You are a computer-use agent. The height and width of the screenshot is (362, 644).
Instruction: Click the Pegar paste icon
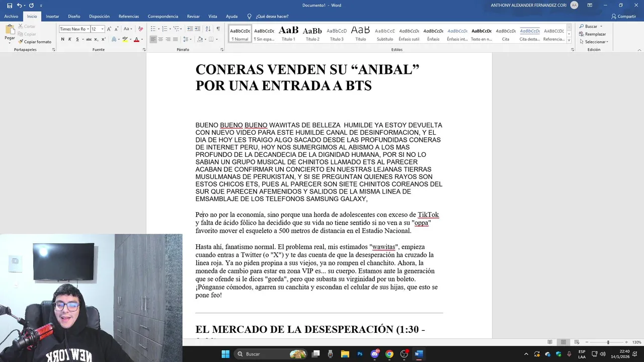point(10,29)
